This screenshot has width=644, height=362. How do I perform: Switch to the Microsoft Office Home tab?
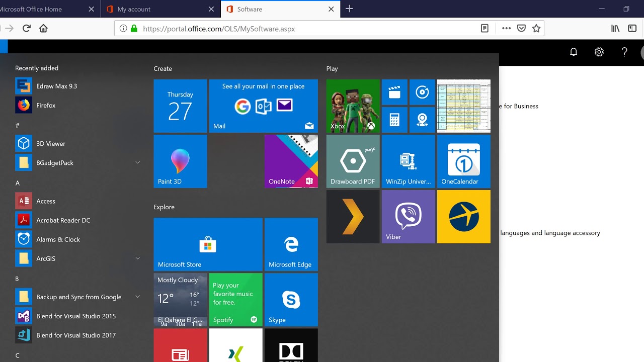[49, 9]
